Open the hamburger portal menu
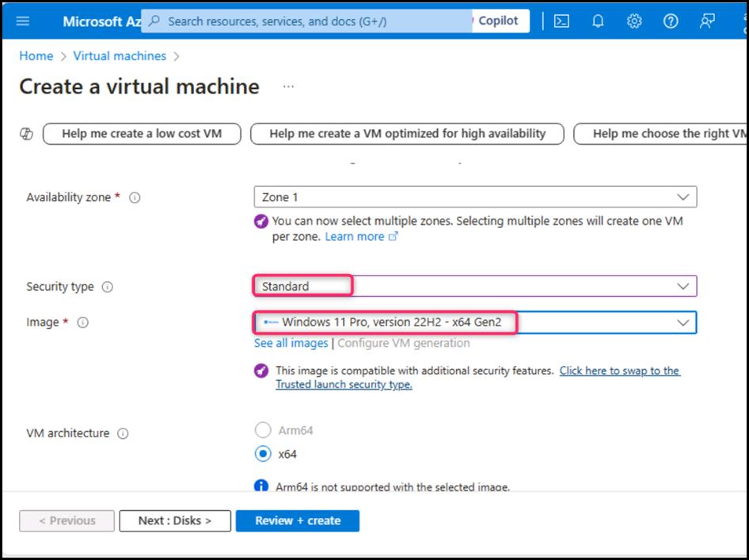Screen dimensions: 749x560 click(23, 21)
